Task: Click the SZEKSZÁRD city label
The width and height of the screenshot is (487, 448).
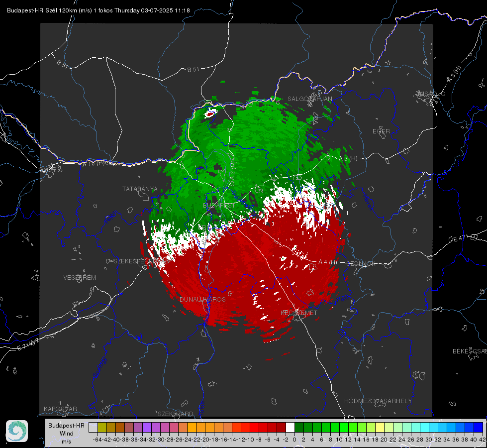Action: [x=176, y=414]
